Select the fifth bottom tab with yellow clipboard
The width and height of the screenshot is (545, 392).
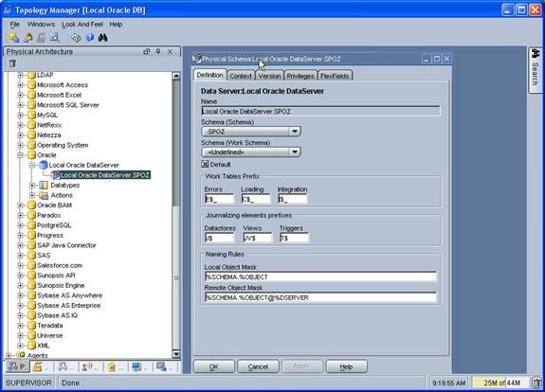116,366
